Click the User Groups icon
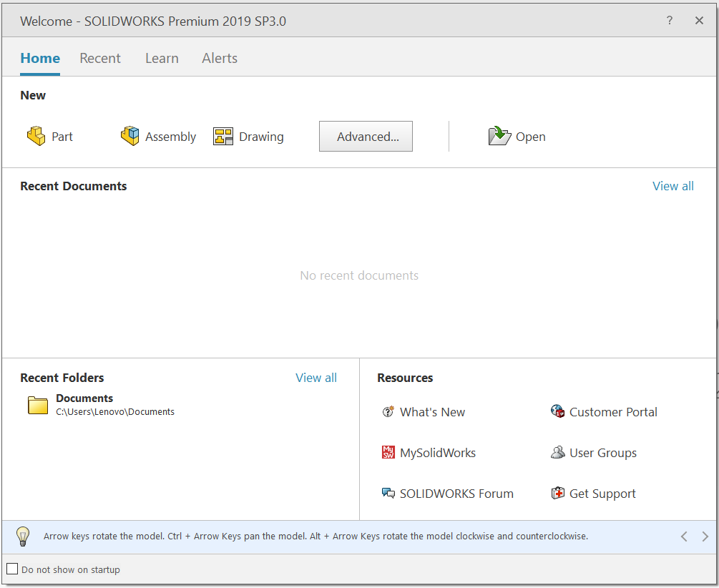The width and height of the screenshot is (719, 588). click(558, 453)
